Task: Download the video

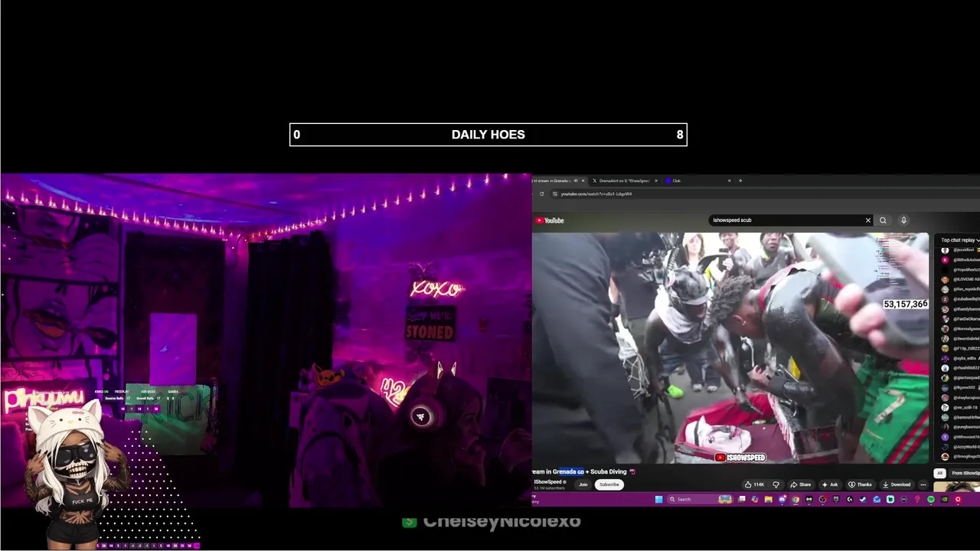Action: (897, 484)
